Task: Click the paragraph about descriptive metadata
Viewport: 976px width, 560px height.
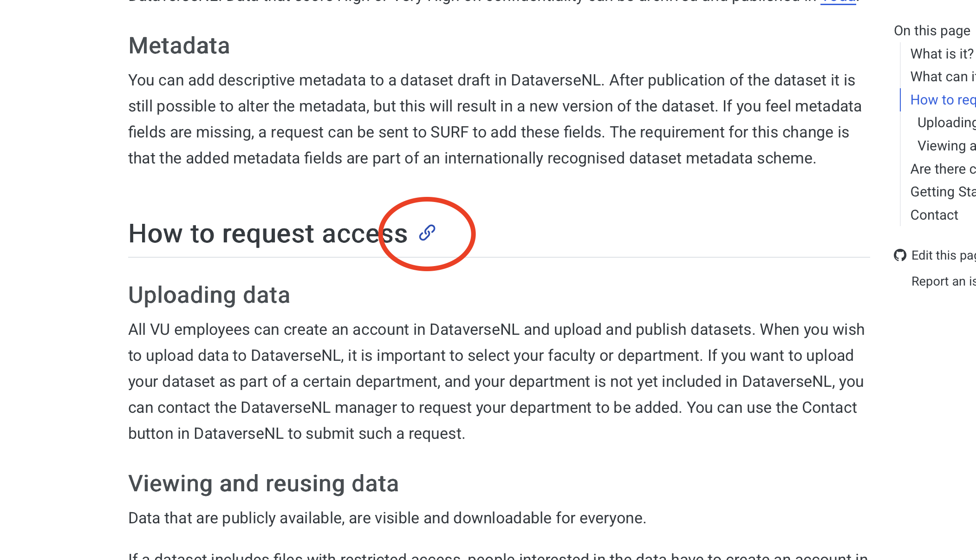Action: [495, 119]
